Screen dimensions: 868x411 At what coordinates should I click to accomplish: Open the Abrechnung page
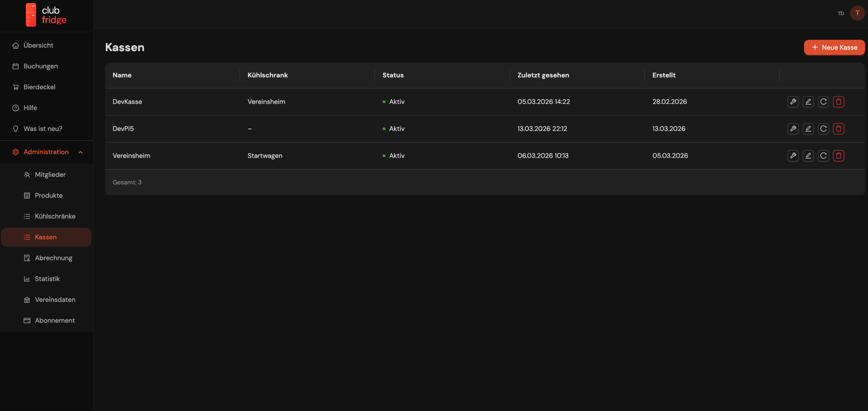point(54,258)
